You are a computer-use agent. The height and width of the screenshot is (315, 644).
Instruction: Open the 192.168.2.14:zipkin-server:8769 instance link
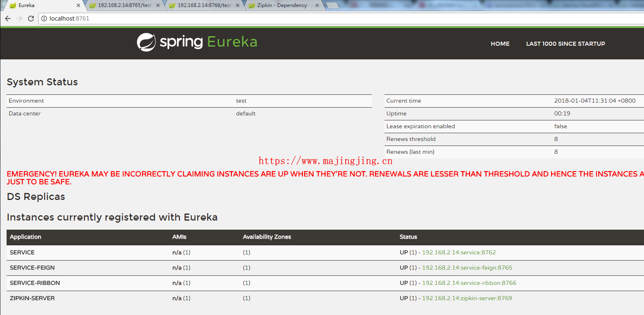[467, 298]
